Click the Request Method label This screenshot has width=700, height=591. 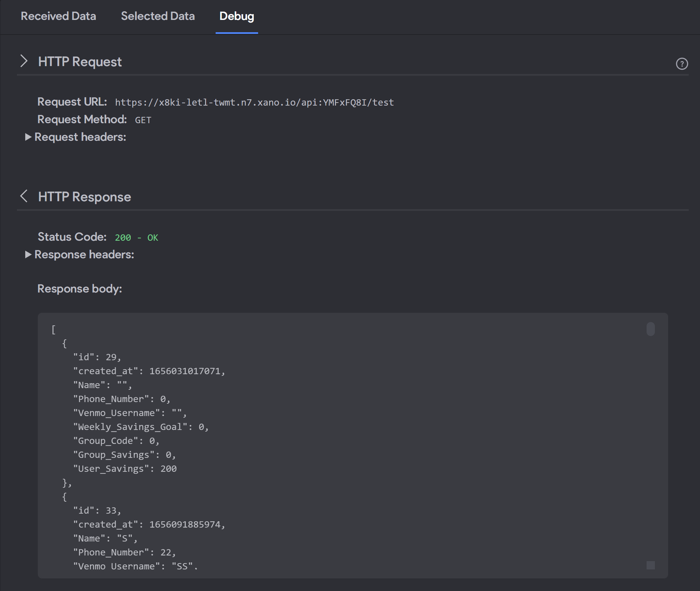pyautogui.click(x=82, y=119)
